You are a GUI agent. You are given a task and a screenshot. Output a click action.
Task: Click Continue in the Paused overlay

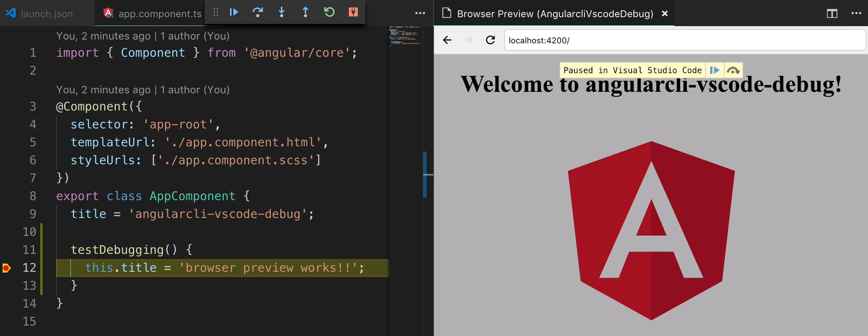pos(714,70)
